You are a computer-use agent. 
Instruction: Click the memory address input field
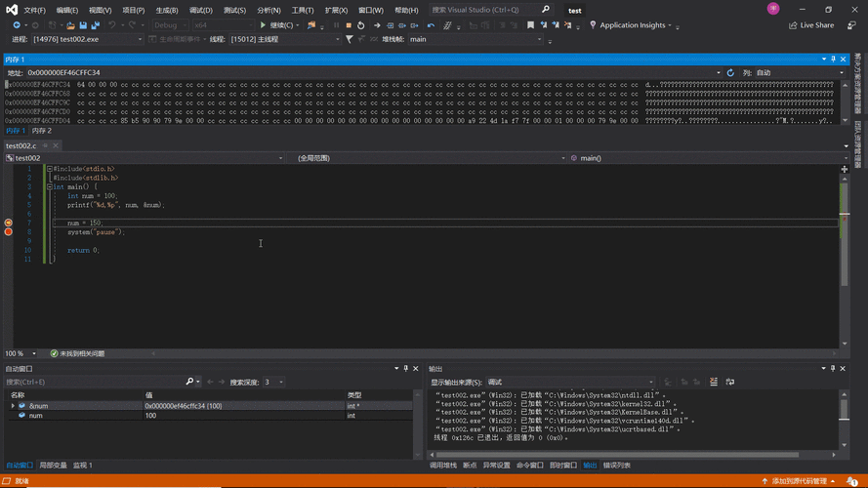371,72
